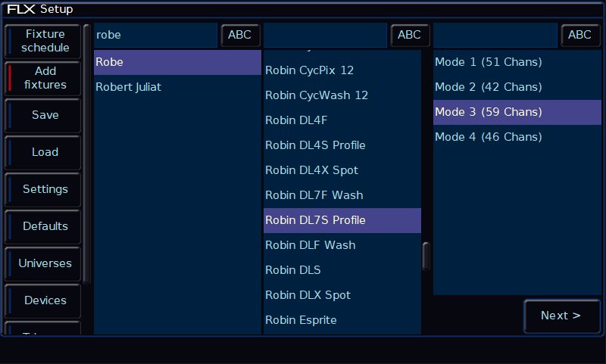The image size is (606, 364).
Task: Select the Robert Juliat manufacturer
Action: [177, 87]
